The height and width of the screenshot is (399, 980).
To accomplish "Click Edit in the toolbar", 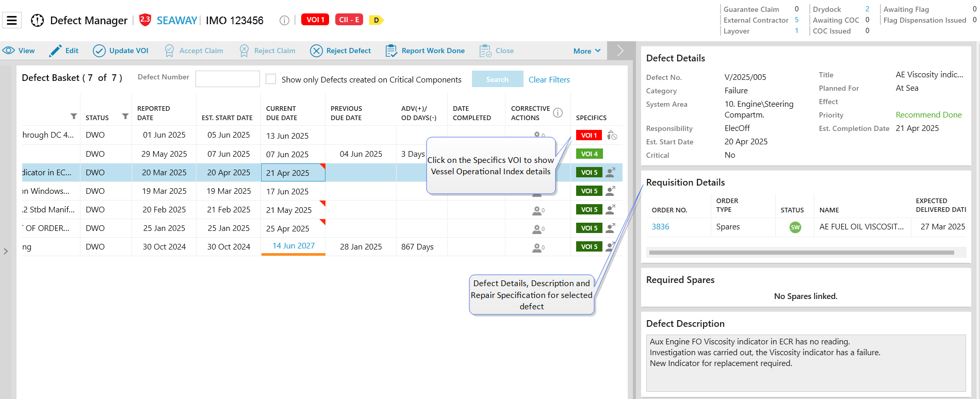I will coord(64,51).
